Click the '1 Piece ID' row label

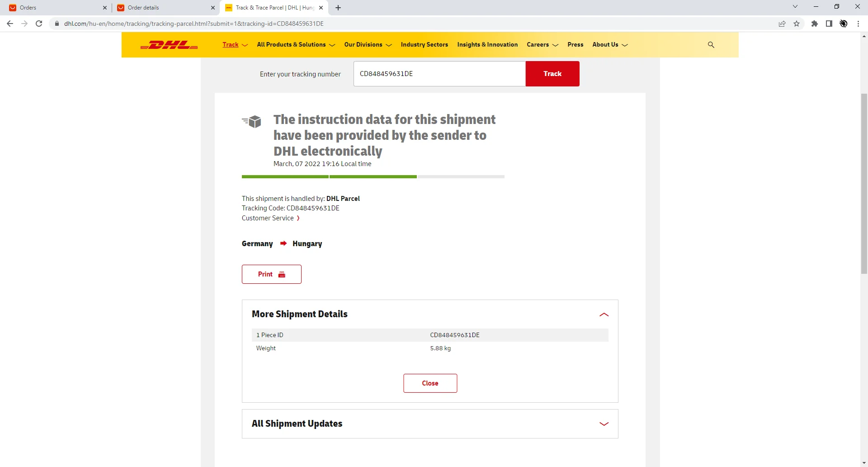tap(270, 335)
